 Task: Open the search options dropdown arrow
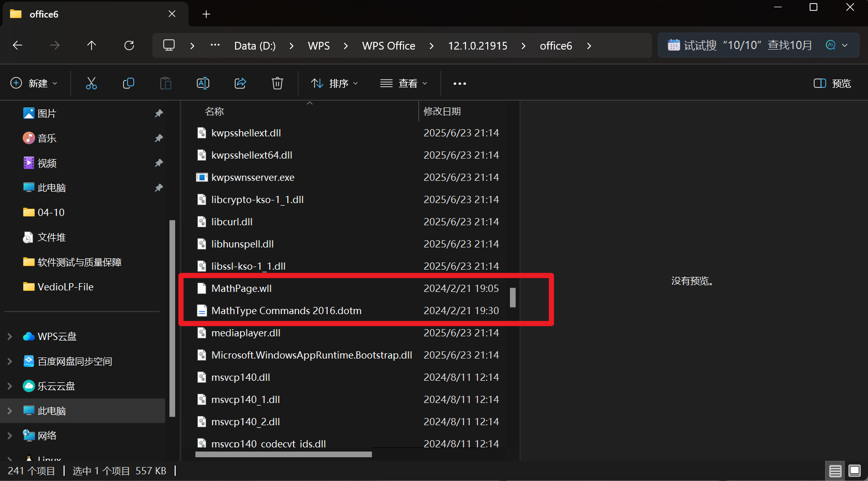pyautogui.click(x=845, y=45)
